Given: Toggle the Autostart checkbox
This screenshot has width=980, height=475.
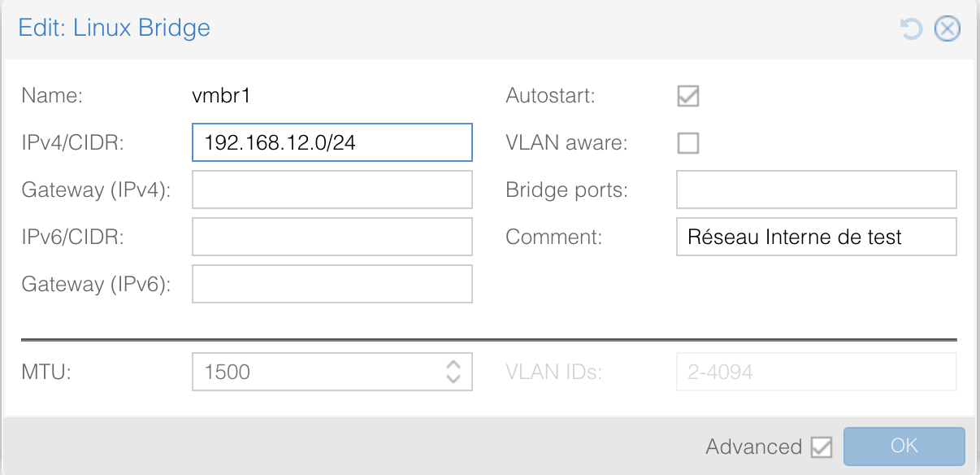Looking at the screenshot, I should coord(688,96).
